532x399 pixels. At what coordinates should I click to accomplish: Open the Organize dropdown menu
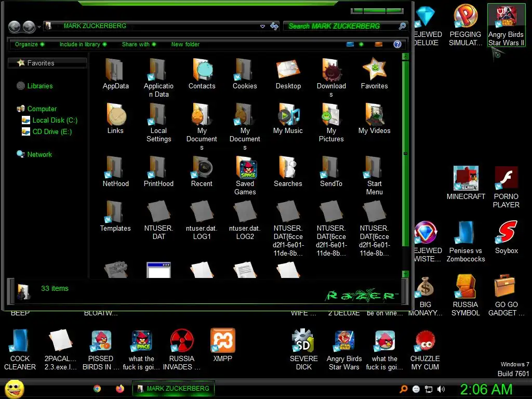pyautogui.click(x=29, y=44)
